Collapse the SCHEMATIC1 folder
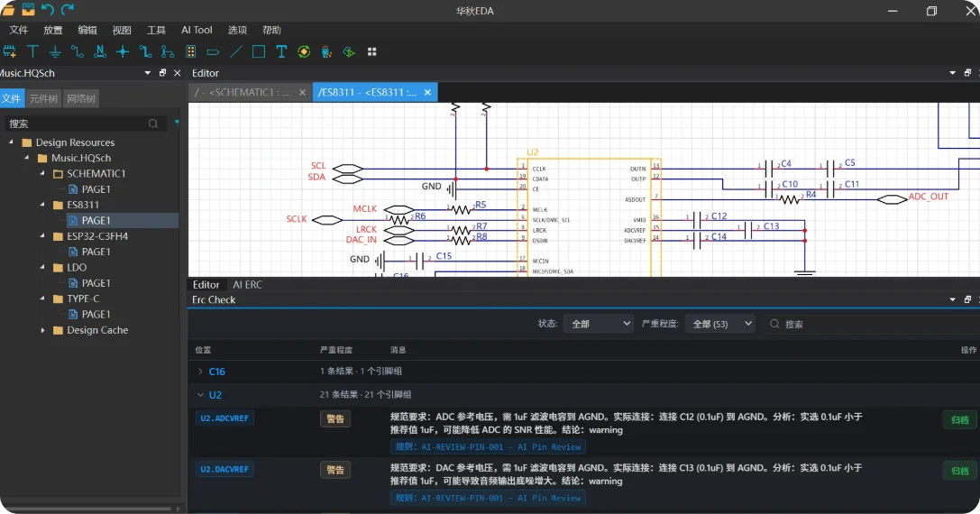Screen dimensions: 980x514 point(42,174)
